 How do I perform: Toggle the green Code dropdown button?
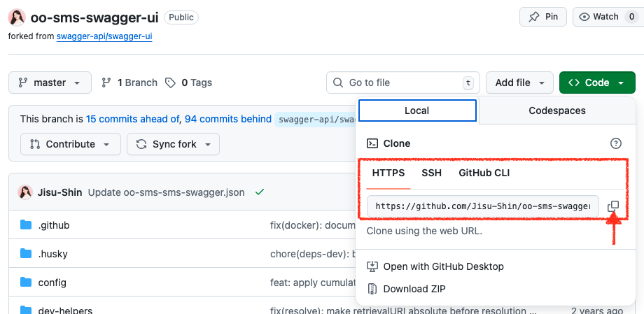tap(597, 83)
